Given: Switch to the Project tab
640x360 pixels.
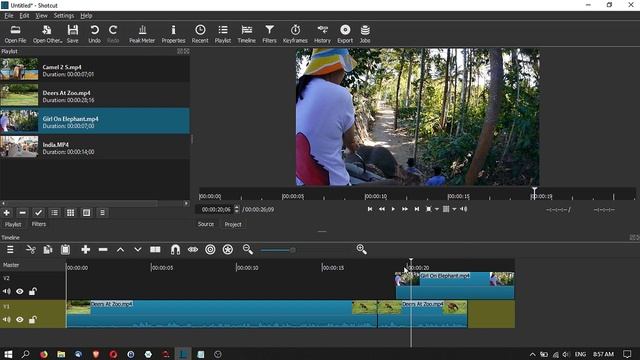Looking at the screenshot, I should click(233, 224).
